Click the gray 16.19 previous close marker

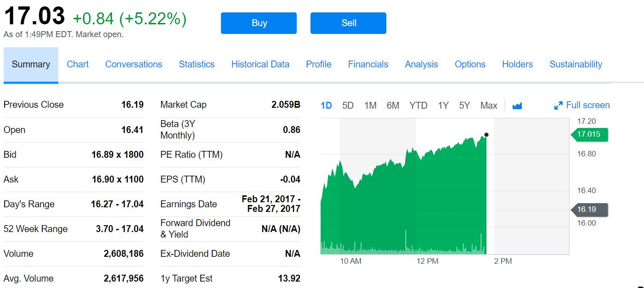(590, 210)
